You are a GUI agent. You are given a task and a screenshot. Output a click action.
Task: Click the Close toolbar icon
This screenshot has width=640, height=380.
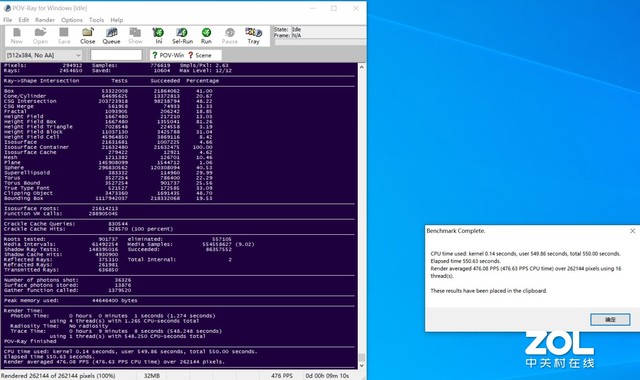pos(88,36)
